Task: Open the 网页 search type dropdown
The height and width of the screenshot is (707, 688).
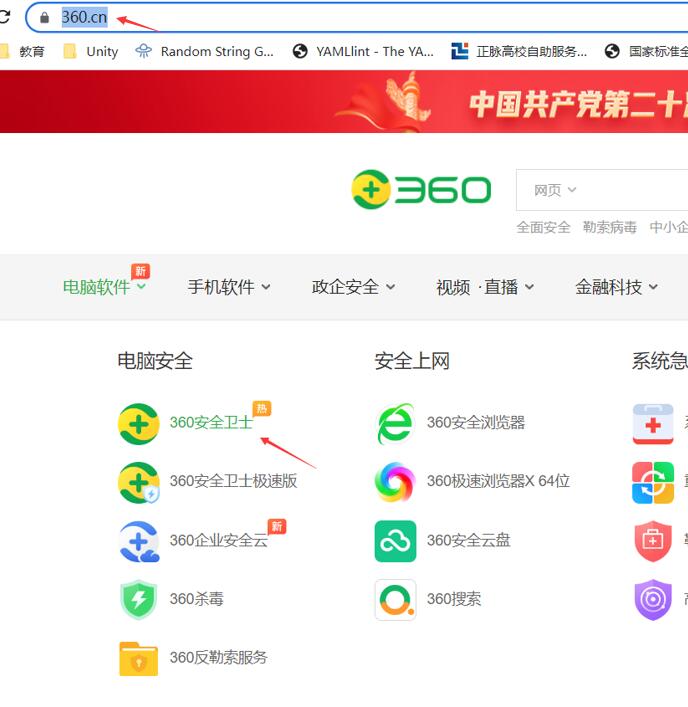Action: click(x=556, y=190)
